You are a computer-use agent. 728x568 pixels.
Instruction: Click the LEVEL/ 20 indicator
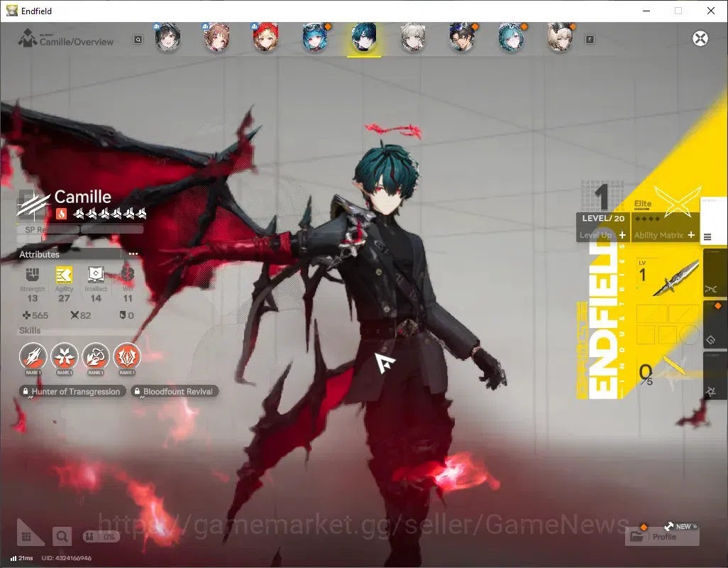(x=603, y=218)
